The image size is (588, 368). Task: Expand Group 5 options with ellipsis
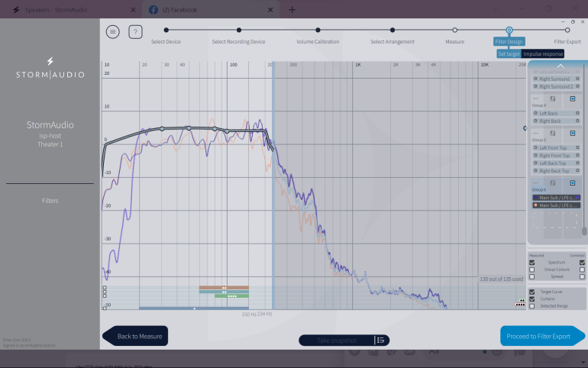tap(535, 133)
